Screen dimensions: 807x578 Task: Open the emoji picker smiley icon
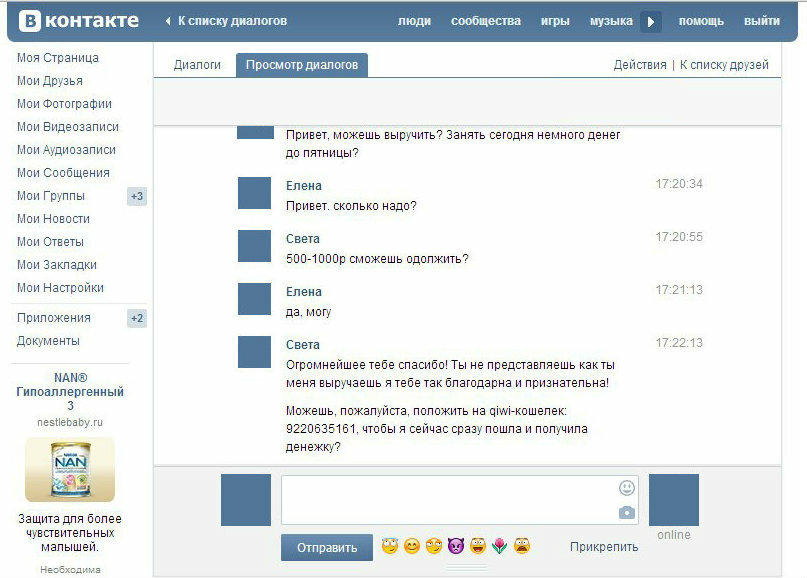627,488
